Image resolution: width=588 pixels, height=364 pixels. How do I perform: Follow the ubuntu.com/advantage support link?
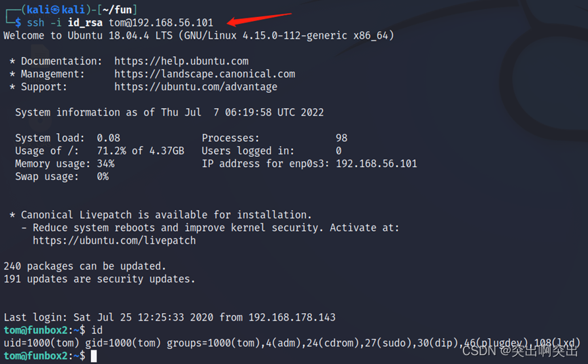(x=196, y=87)
